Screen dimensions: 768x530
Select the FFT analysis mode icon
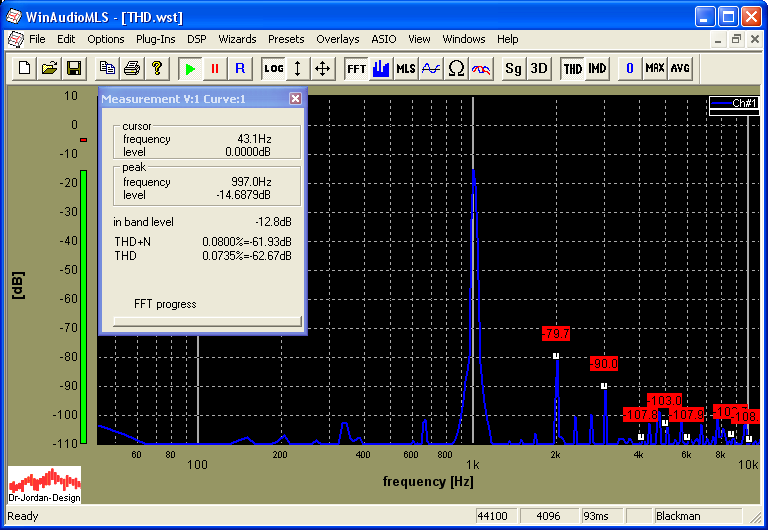pos(356,68)
